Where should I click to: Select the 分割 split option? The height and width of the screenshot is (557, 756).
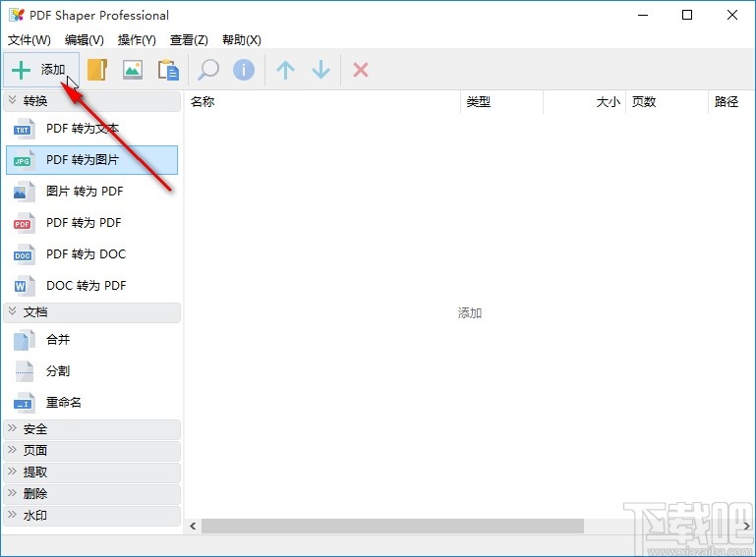92,371
